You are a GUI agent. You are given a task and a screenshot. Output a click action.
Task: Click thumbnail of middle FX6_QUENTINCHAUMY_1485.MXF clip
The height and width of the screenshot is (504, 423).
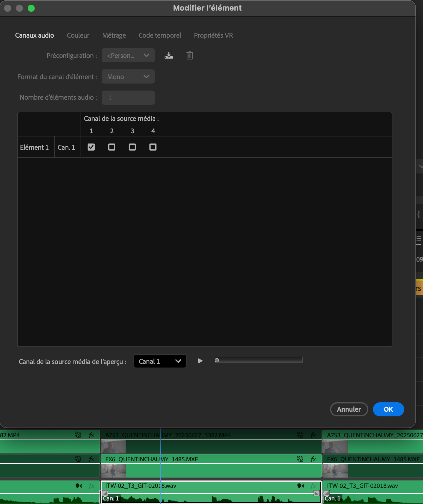113,471
